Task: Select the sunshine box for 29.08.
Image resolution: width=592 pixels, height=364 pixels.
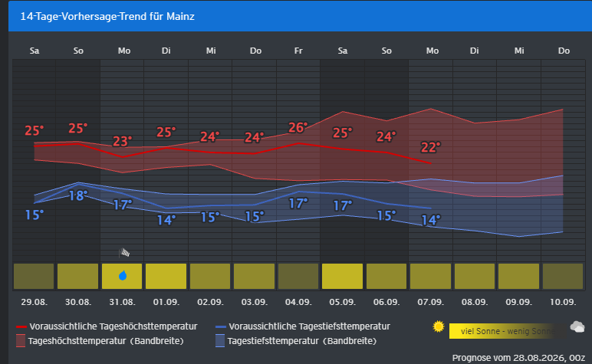Action: [x=34, y=277]
